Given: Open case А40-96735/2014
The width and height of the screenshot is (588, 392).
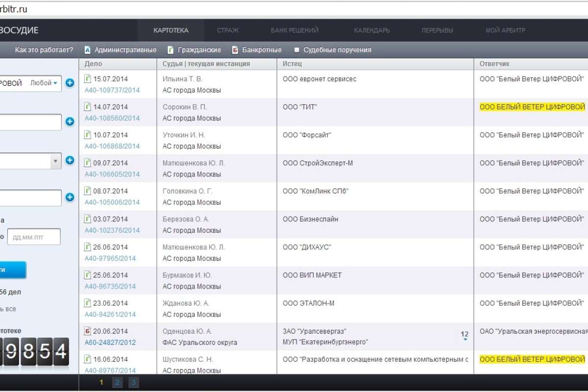Looking at the screenshot, I should pos(110,286).
